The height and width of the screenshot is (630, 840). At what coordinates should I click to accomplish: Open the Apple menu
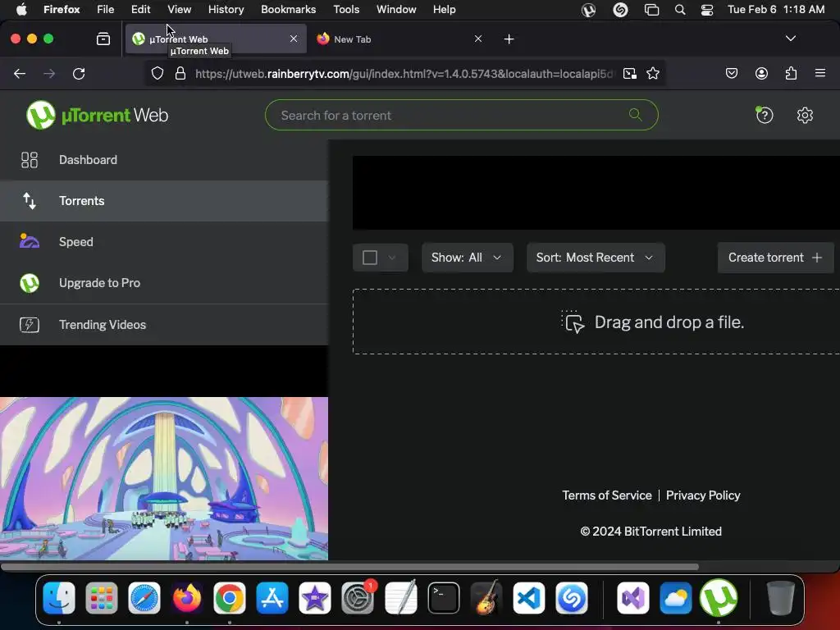pyautogui.click(x=21, y=10)
